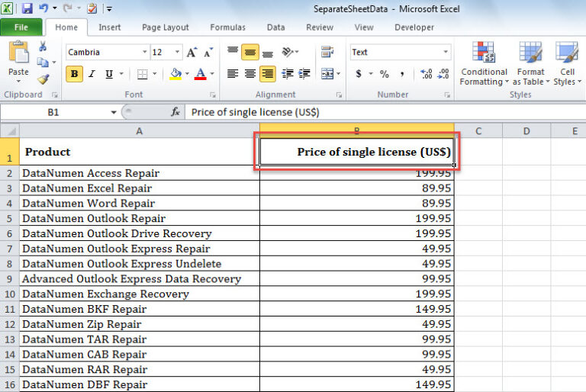Open the font size dropdown showing 12
Image resolution: width=586 pixels, height=392 pixels.
click(178, 53)
